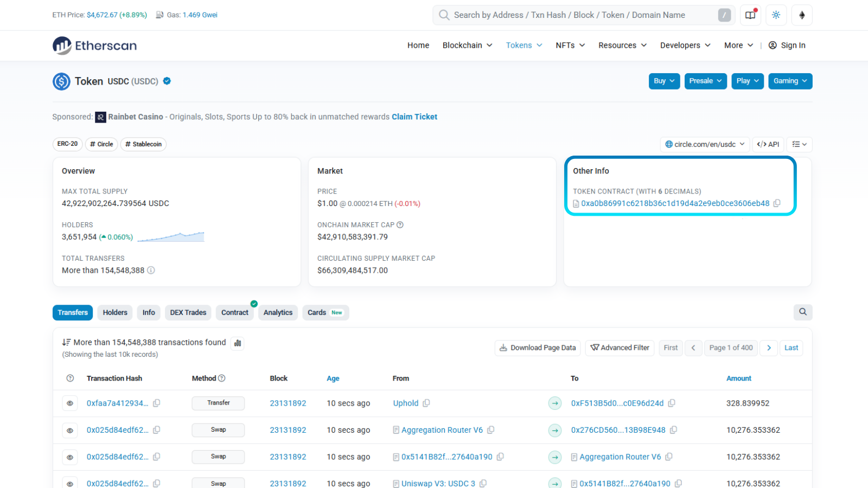Click the table header question mark icon
868x488 pixels.
(70, 378)
